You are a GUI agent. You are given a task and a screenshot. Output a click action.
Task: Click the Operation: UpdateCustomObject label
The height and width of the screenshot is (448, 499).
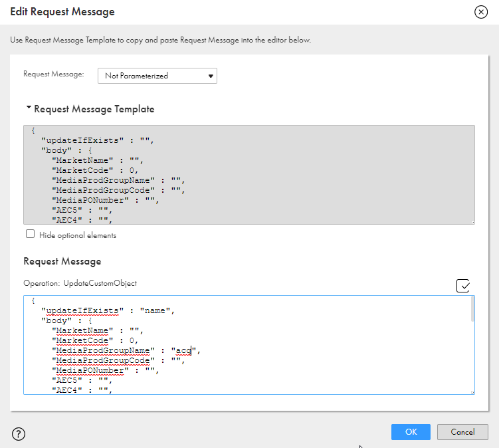tap(80, 283)
